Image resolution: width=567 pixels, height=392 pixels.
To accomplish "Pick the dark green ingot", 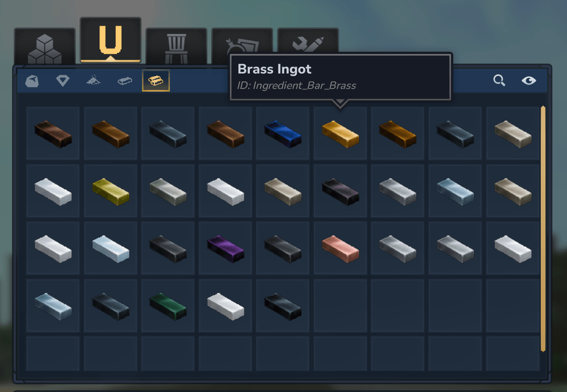I will tap(168, 306).
